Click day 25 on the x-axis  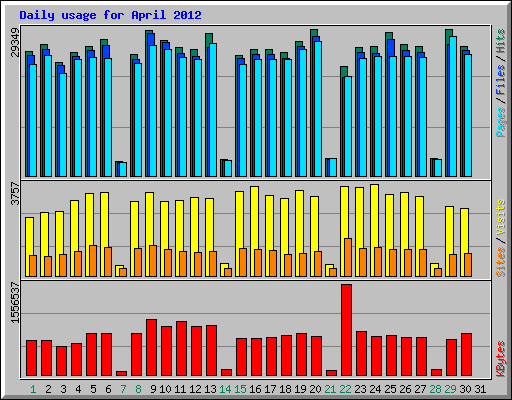tap(390, 389)
